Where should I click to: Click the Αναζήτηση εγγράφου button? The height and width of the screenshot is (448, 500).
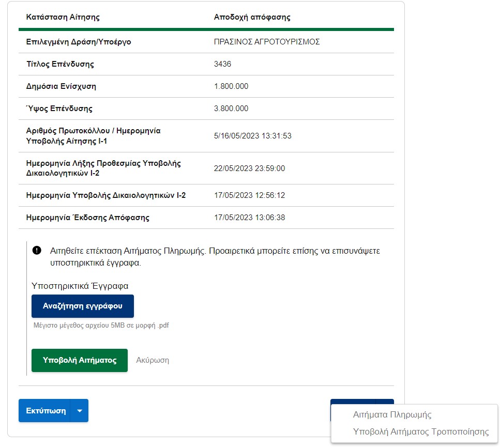(83, 306)
